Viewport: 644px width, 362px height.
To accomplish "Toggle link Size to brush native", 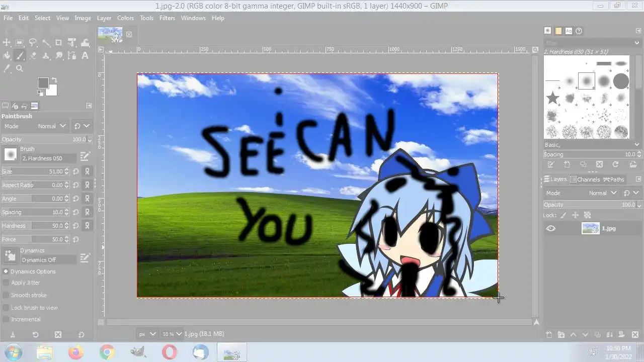I will [87, 171].
